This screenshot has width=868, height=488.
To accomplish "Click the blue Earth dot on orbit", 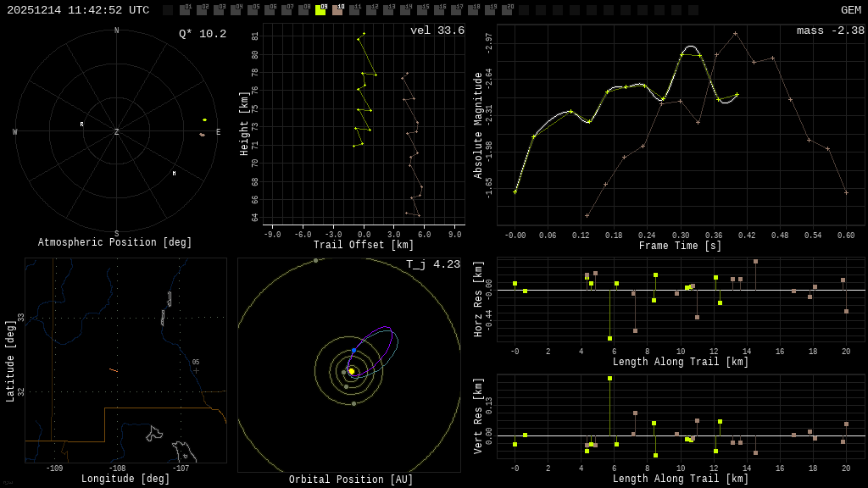I will (353, 350).
